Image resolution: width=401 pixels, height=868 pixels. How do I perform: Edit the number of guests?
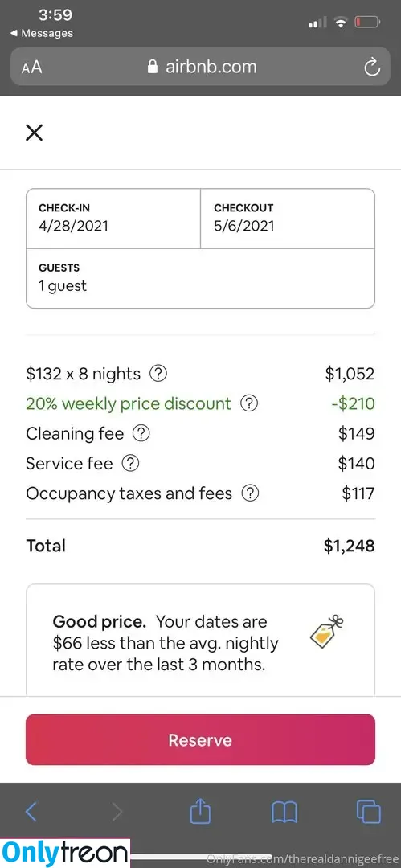[x=201, y=278]
